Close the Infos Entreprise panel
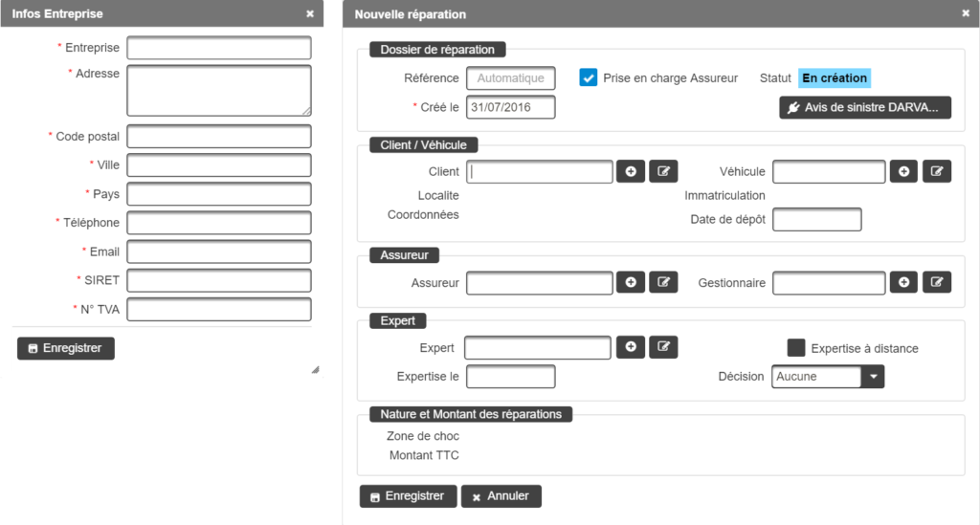The image size is (980, 525). pos(310,13)
